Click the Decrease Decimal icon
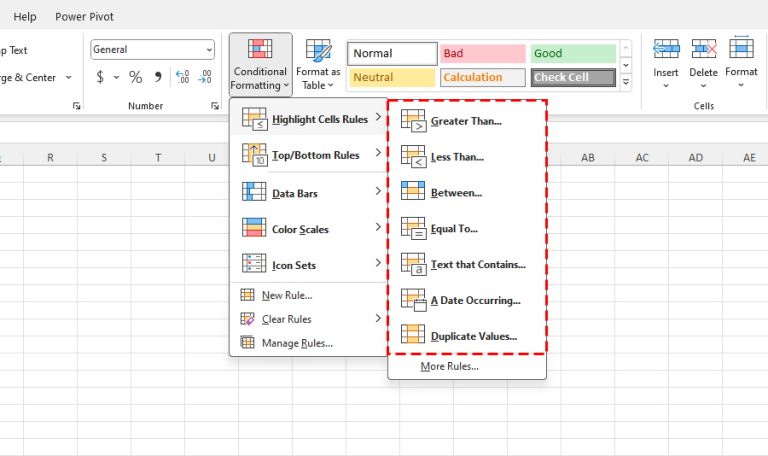Image resolution: width=768 pixels, height=456 pixels. [x=205, y=77]
